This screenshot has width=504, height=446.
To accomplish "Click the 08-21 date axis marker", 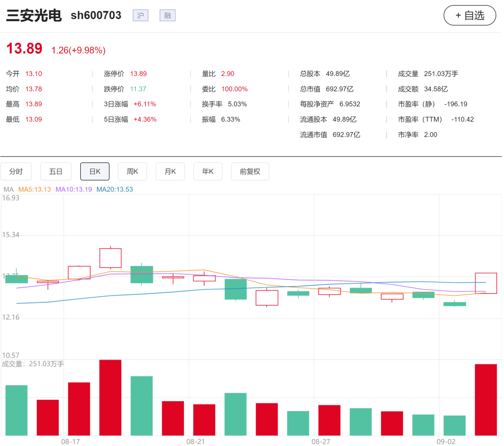I will tap(196, 441).
